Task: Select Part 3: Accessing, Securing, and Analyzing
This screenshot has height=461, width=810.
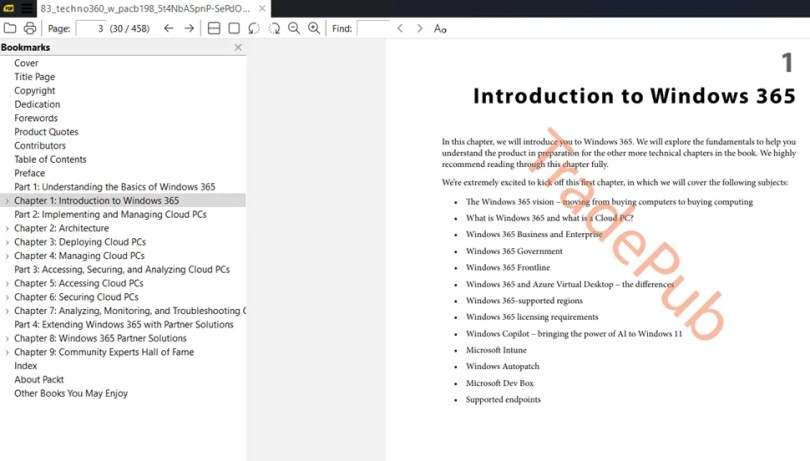Action: coord(122,269)
